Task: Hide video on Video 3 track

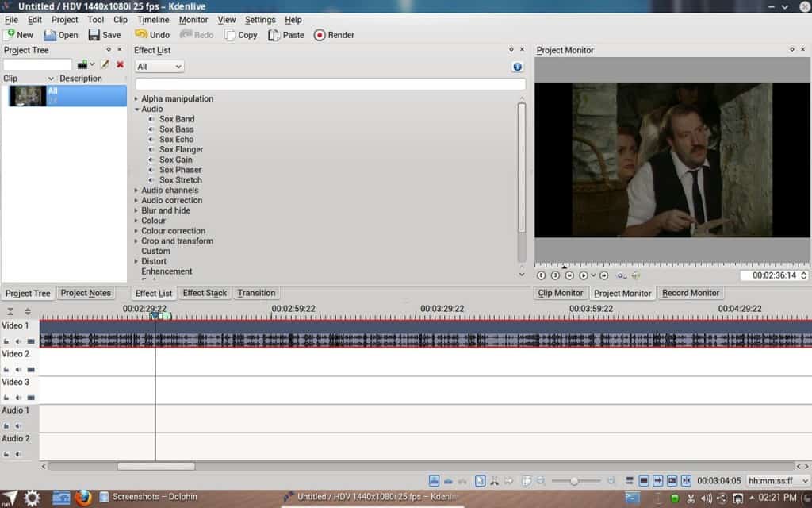Action: click(x=31, y=398)
